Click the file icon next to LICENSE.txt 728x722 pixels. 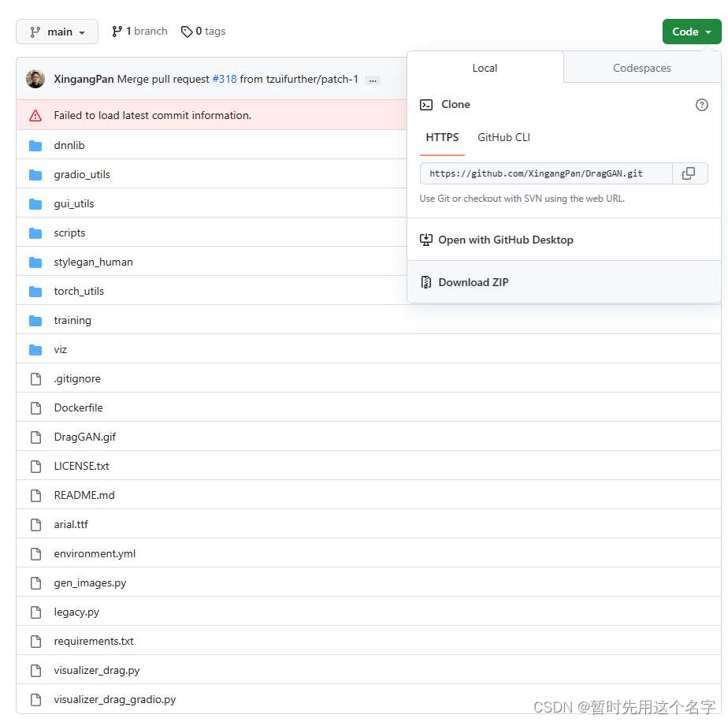pos(35,467)
